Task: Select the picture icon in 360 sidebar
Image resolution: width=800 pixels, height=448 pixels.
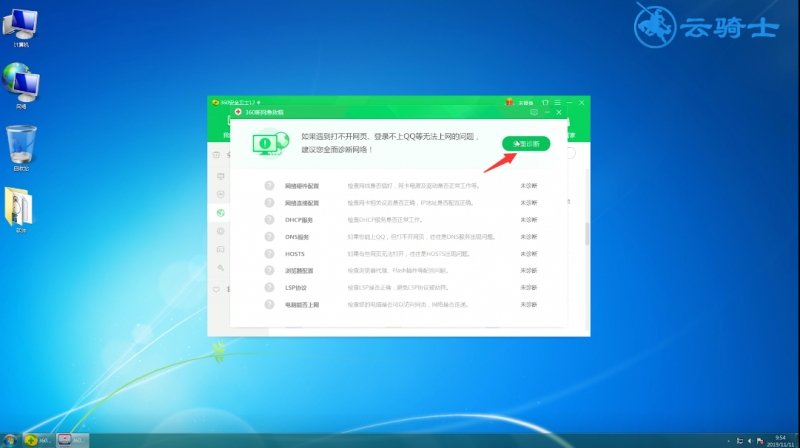Action: coord(220,250)
